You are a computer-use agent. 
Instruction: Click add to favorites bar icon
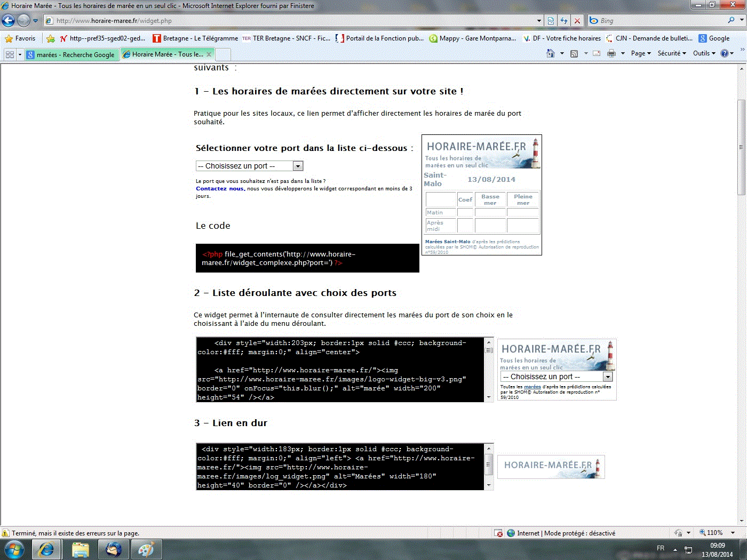coord(50,38)
